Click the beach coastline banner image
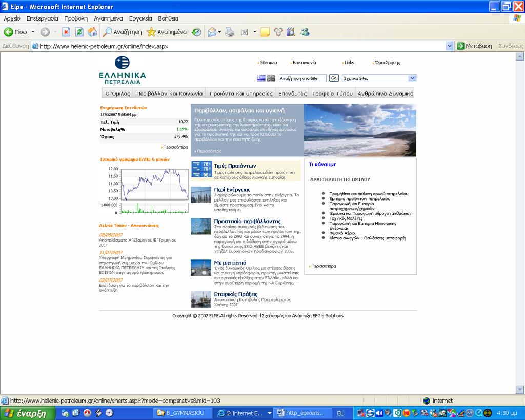Image resolution: width=525 pixels, height=420 pixels. [360, 130]
